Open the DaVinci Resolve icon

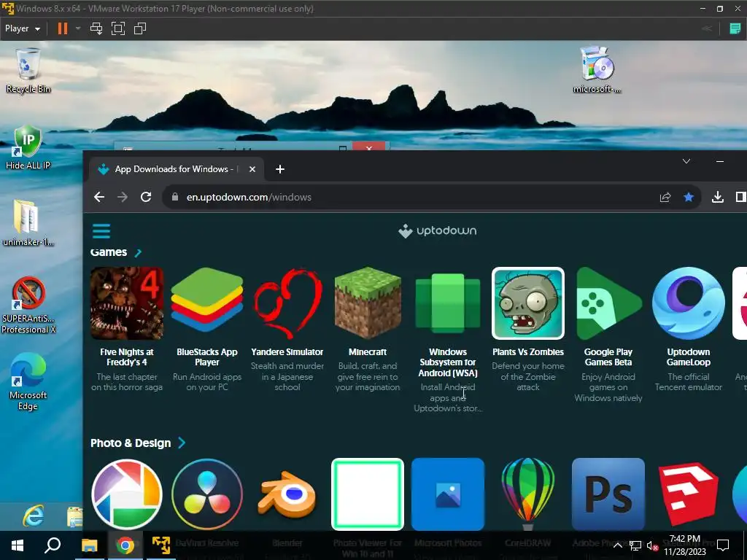[206, 494]
